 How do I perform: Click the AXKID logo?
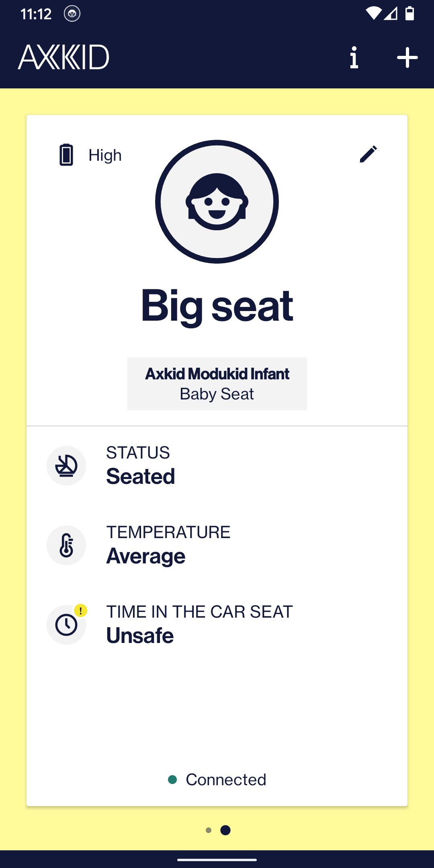click(x=63, y=57)
